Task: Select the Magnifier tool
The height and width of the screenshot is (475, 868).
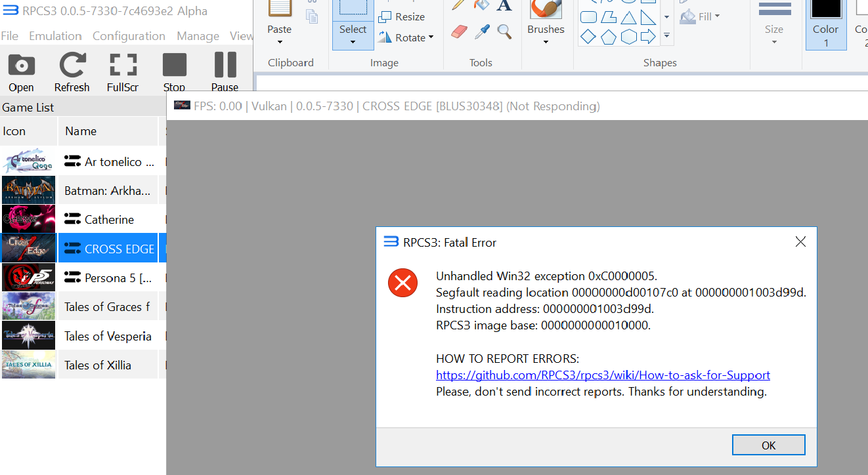Action: [x=503, y=31]
